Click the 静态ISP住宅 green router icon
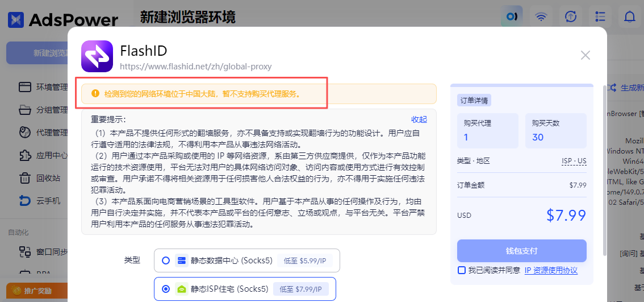Viewport: 644px width, 302px height. pyautogui.click(x=182, y=289)
